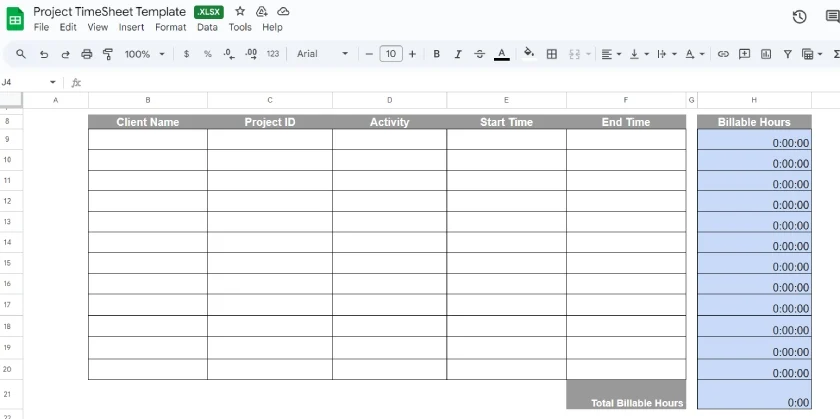The height and width of the screenshot is (419, 840).
Task: Click the .XLSX file type badge
Action: click(x=209, y=12)
